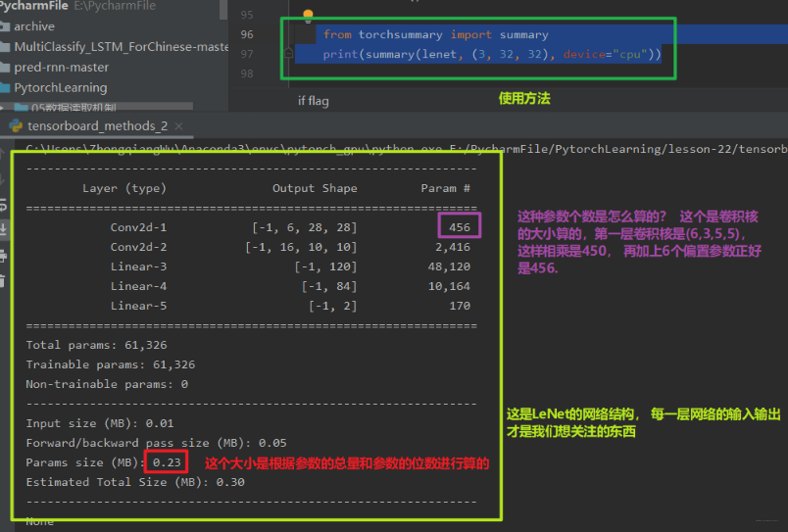Click 'lenet' argument on line 97
The image size is (788, 532).
(439, 54)
